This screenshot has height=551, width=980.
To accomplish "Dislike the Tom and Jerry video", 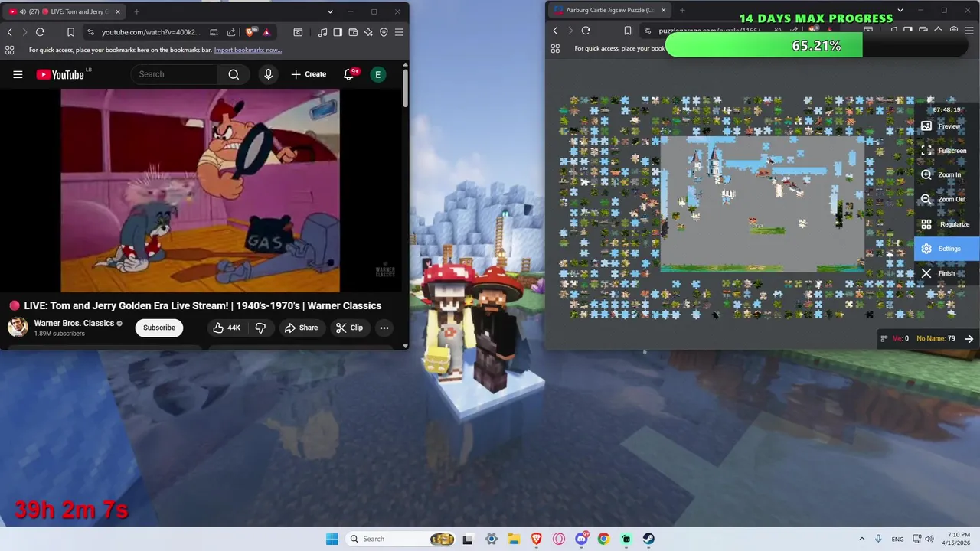I will (x=260, y=328).
